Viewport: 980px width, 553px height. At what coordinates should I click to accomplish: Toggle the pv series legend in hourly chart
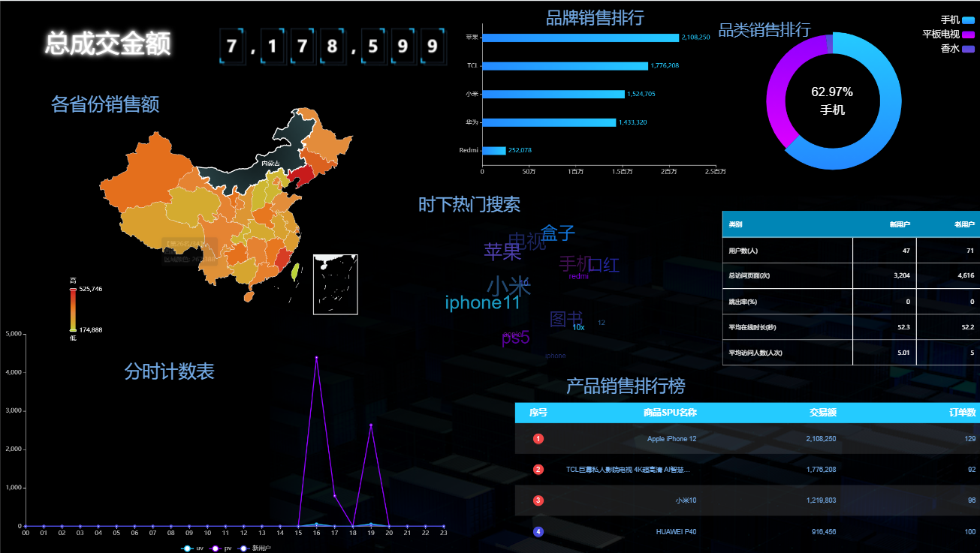coord(222,548)
